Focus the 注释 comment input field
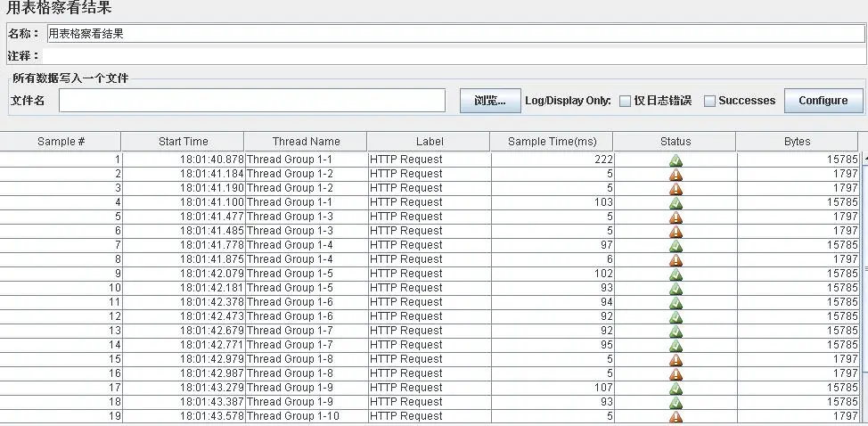 [x=455, y=56]
